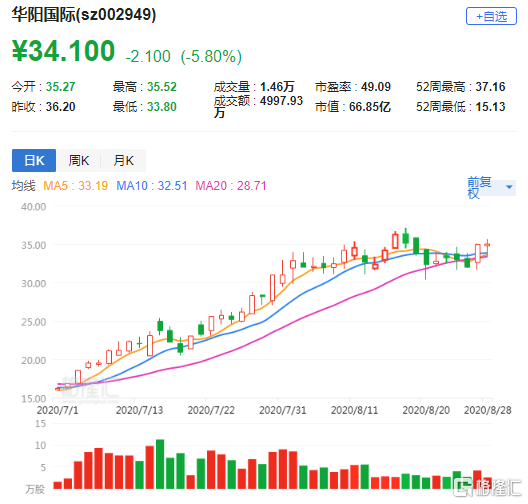Click the 15.00 price axis label
Screen dimensions: 528x504
point(33,399)
